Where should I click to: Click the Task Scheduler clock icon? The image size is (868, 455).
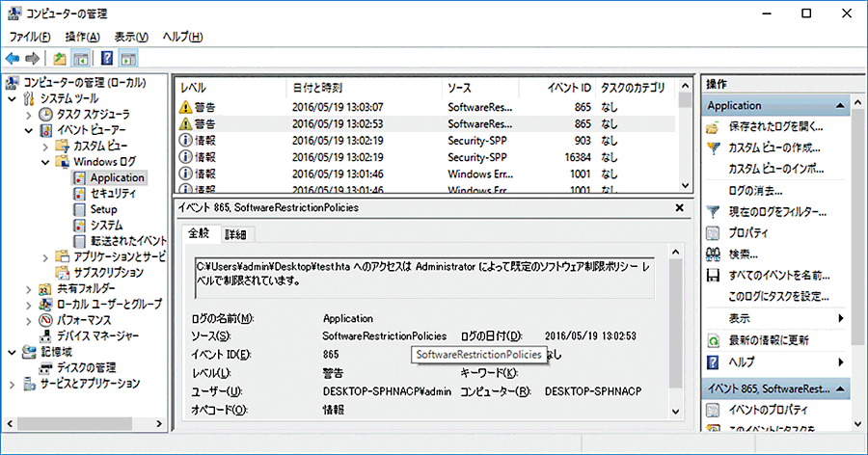coord(46,114)
